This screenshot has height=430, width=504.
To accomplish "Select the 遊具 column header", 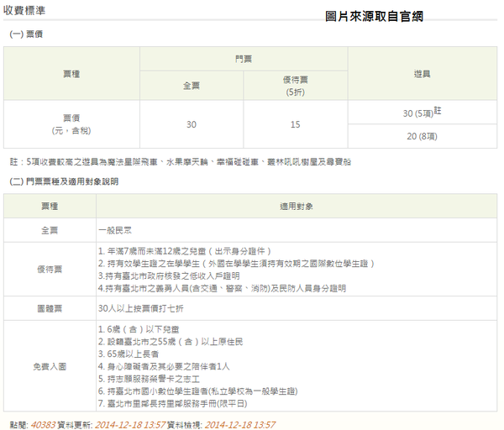I will pyautogui.click(x=423, y=74).
